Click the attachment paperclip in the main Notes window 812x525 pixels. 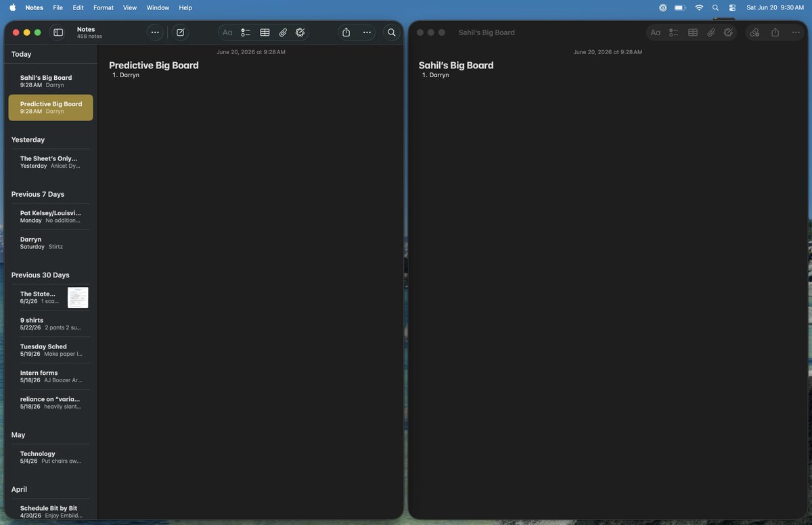283,32
